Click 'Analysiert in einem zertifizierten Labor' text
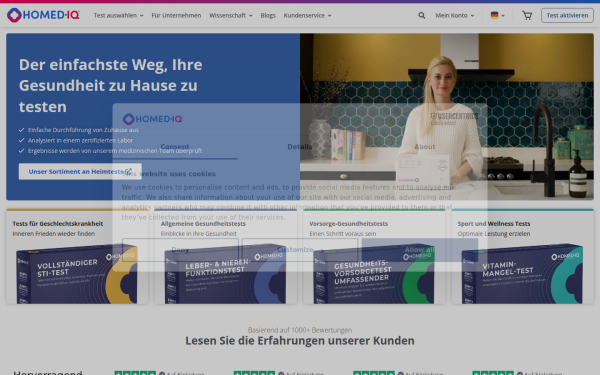600x375 pixels. coord(80,140)
